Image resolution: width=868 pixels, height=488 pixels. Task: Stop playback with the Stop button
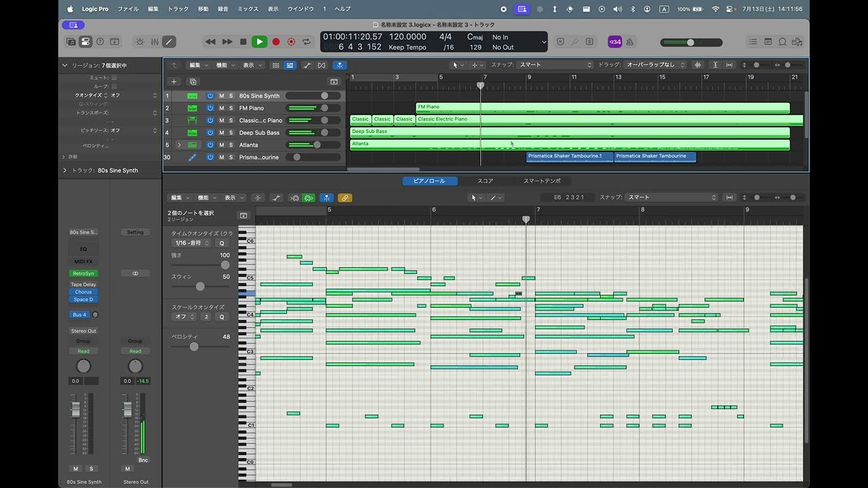(243, 42)
